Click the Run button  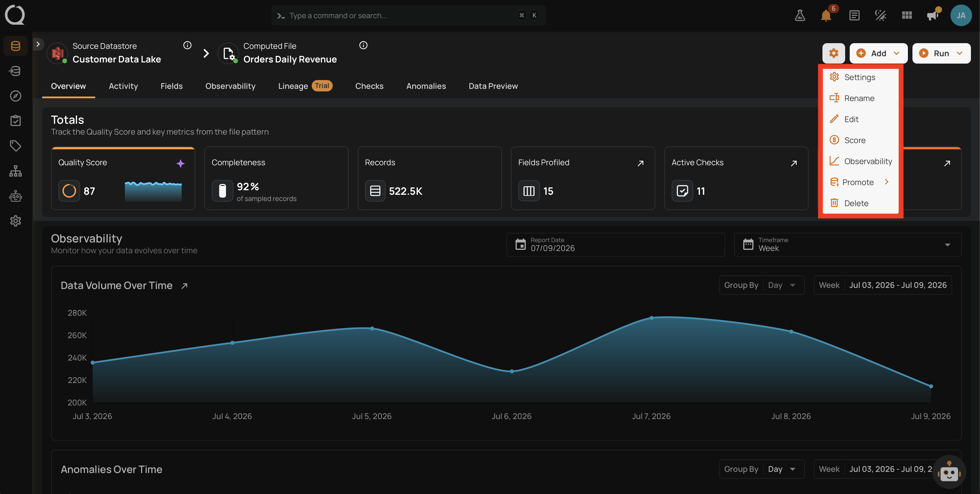tap(941, 53)
